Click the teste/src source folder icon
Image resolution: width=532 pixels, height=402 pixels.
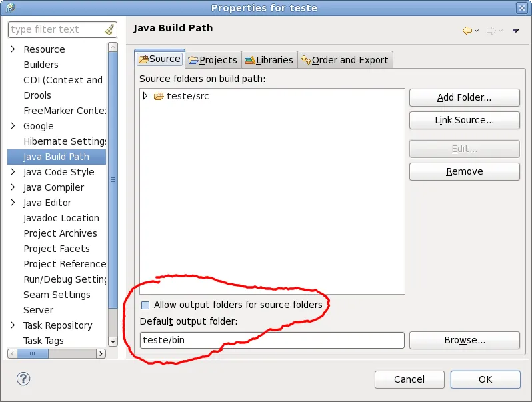coord(159,96)
